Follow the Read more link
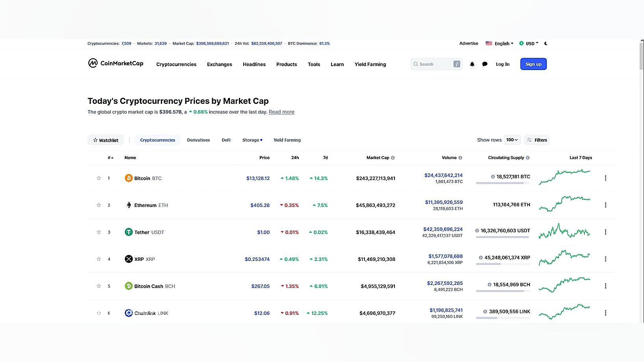 pyautogui.click(x=281, y=112)
